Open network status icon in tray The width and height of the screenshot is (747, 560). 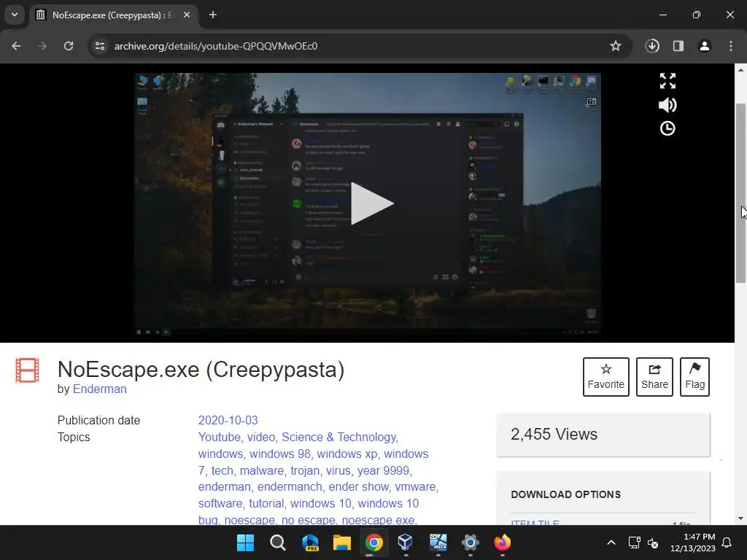click(634, 542)
